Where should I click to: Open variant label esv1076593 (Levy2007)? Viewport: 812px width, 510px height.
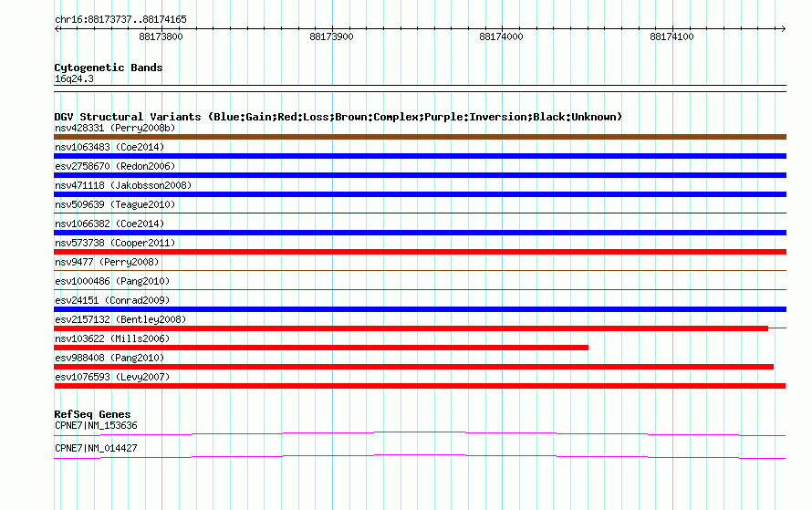(112, 377)
